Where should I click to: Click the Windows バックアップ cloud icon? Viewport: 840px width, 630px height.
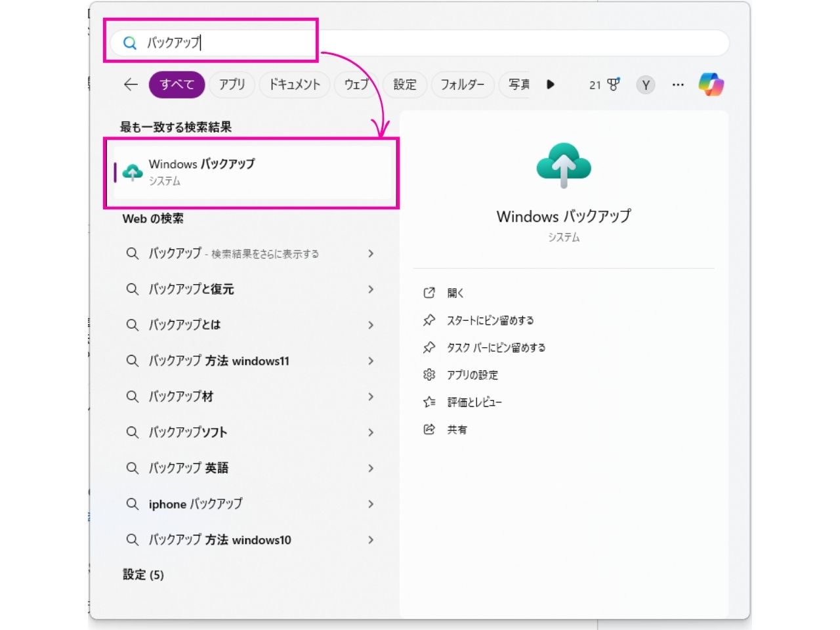coord(134,171)
